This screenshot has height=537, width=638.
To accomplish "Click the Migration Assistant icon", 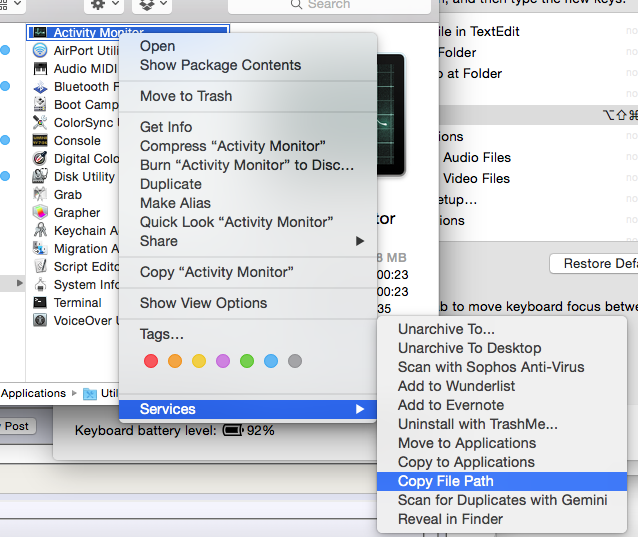I will [40, 248].
